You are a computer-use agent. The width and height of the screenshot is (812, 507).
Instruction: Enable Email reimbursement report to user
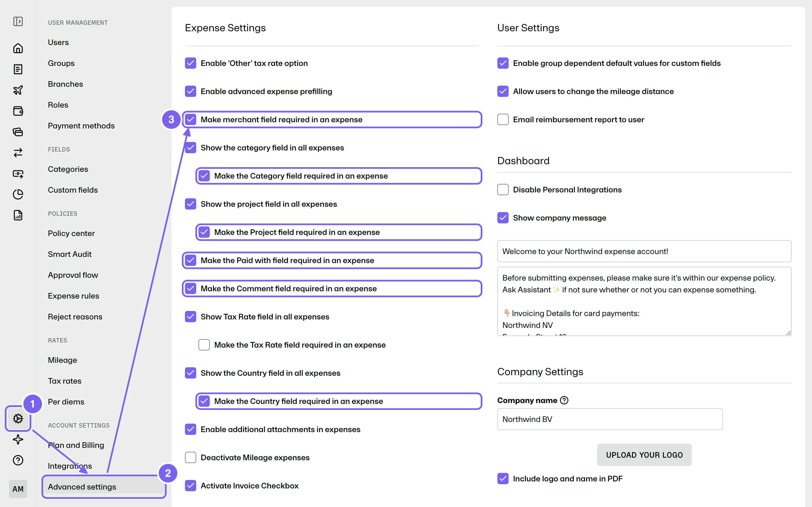503,119
